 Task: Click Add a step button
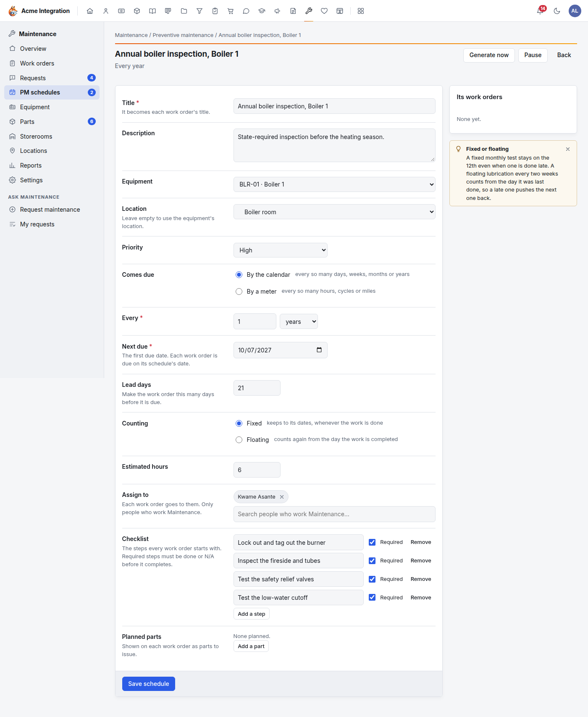click(x=251, y=614)
